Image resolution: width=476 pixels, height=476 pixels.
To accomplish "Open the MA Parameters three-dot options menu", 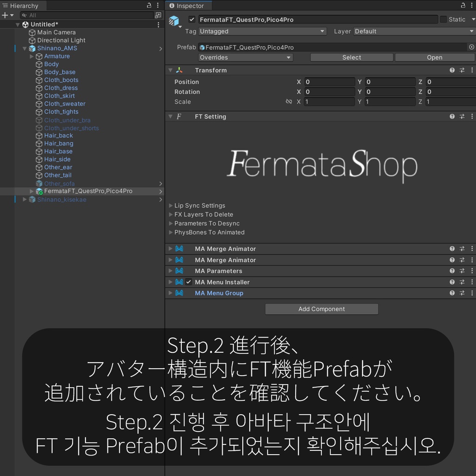I will click(473, 271).
